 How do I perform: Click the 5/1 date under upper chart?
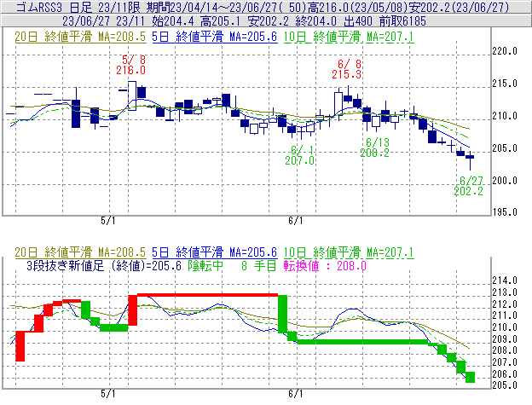pyautogui.click(x=108, y=221)
